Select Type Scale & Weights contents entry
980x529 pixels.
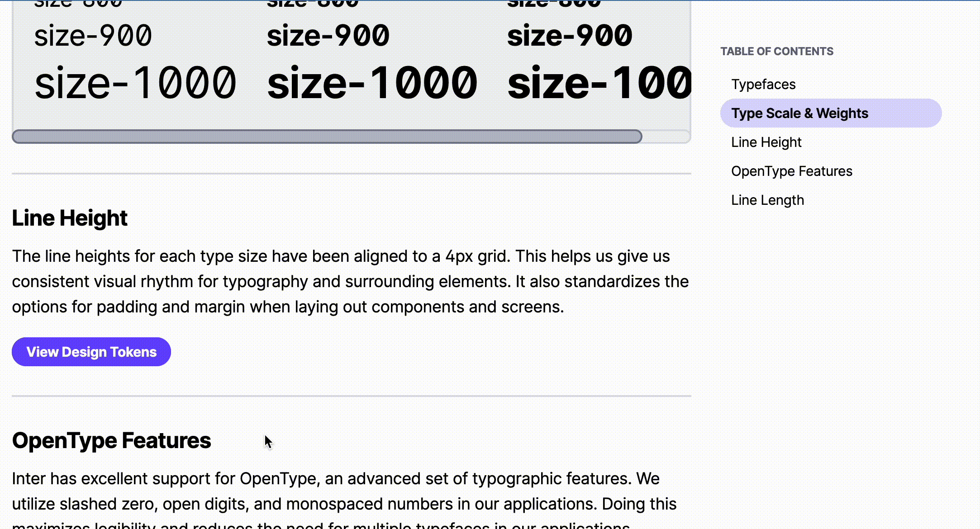831,113
